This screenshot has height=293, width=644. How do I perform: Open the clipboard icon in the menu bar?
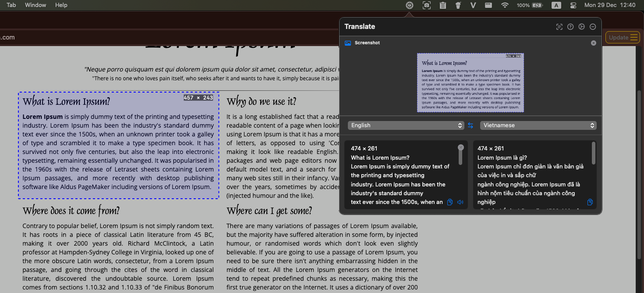point(442,5)
